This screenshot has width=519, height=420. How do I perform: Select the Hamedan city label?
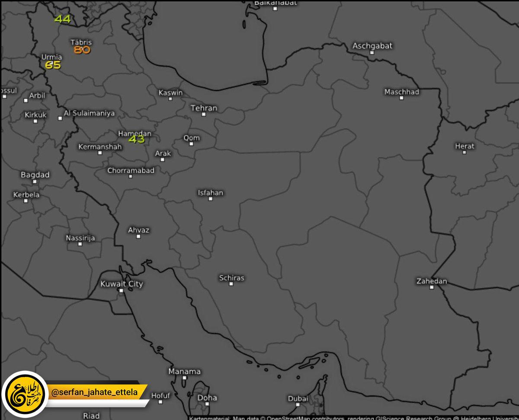pyautogui.click(x=135, y=134)
